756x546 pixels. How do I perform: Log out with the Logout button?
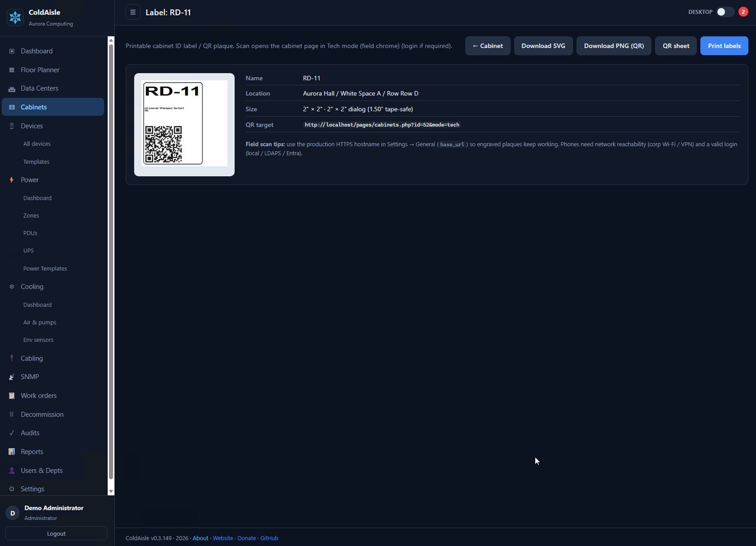point(56,534)
